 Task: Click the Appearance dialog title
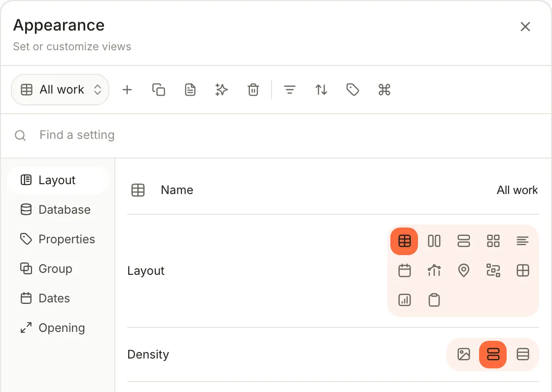tap(59, 25)
